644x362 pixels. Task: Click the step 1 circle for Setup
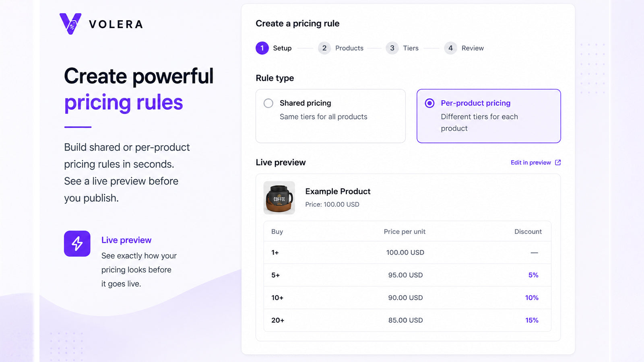(x=262, y=48)
